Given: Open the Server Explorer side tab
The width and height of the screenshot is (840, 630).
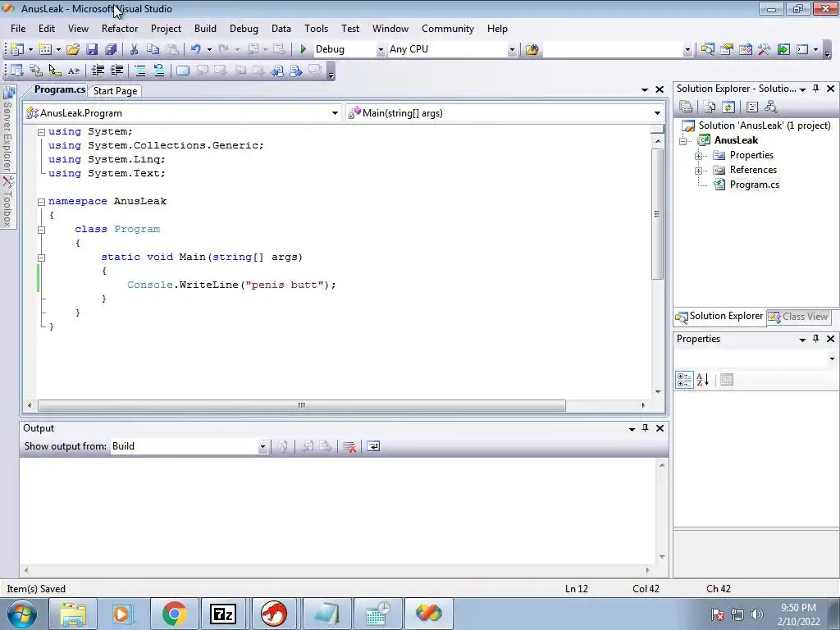Looking at the screenshot, I should pyautogui.click(x=7, y=129).
